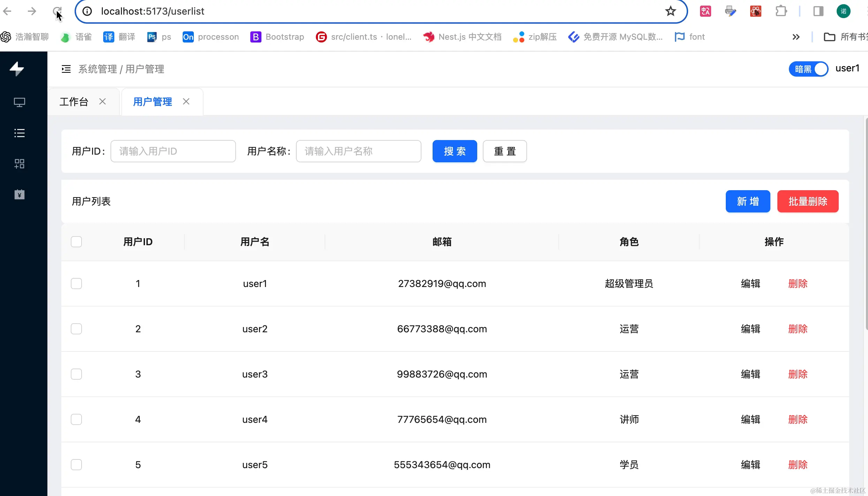
Task: Open browser extensions puzzle icon
Action: coord(781,11)
